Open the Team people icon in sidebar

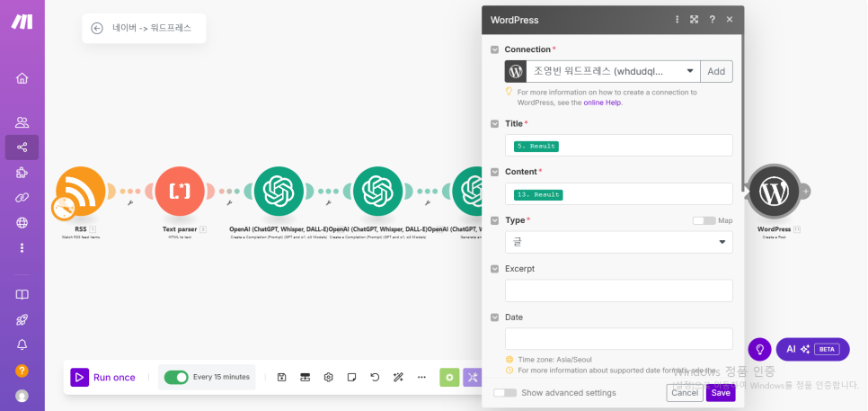[x=22, y=122]
